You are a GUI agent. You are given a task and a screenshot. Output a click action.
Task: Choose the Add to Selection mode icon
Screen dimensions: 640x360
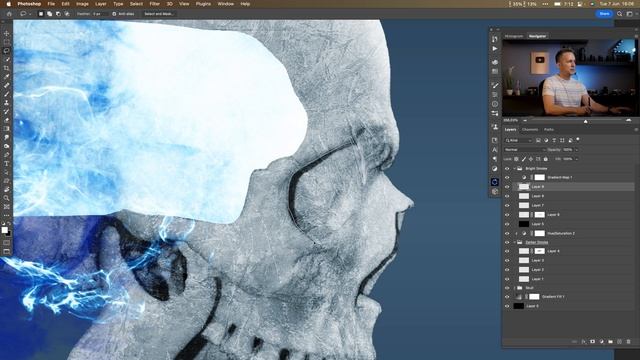49,13
